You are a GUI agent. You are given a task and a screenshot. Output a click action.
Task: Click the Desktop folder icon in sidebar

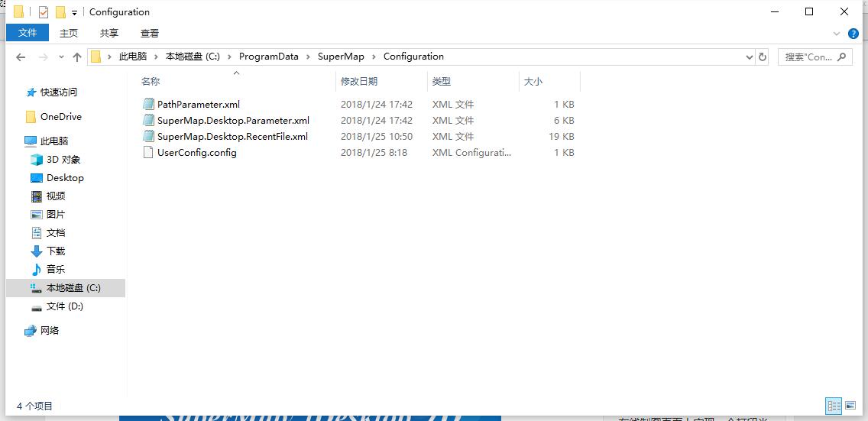(37, 177)
